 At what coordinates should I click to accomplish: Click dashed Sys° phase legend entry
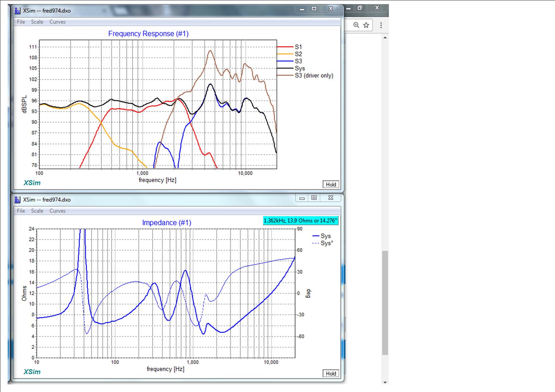[x=322, y=243]
